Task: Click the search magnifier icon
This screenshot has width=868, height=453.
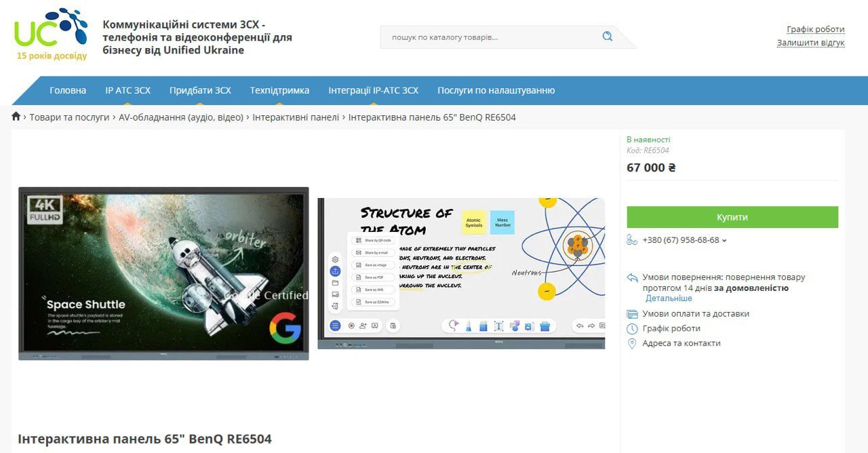Action: point(608,37)
